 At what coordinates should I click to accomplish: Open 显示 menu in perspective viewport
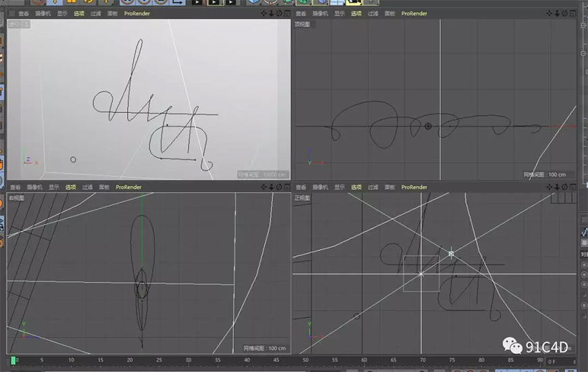coord(62,14)
